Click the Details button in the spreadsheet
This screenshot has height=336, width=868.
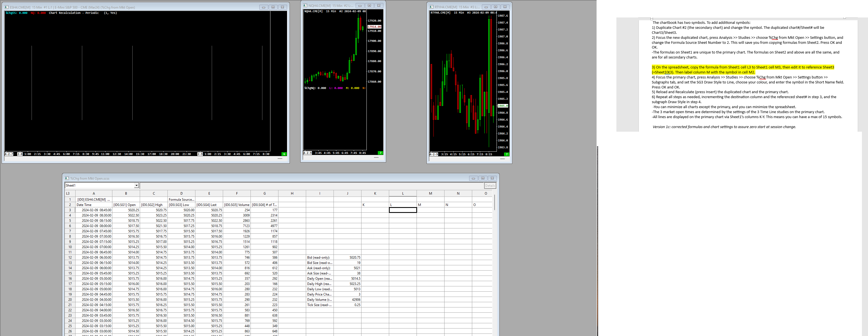[x=490, y=185]
